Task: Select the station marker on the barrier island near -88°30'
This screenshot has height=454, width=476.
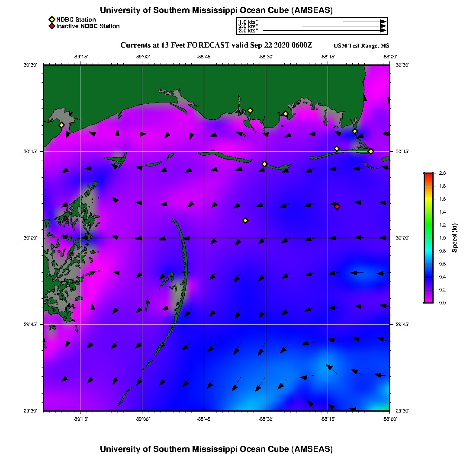Action: pyautogui.click(x=264, y=164)
